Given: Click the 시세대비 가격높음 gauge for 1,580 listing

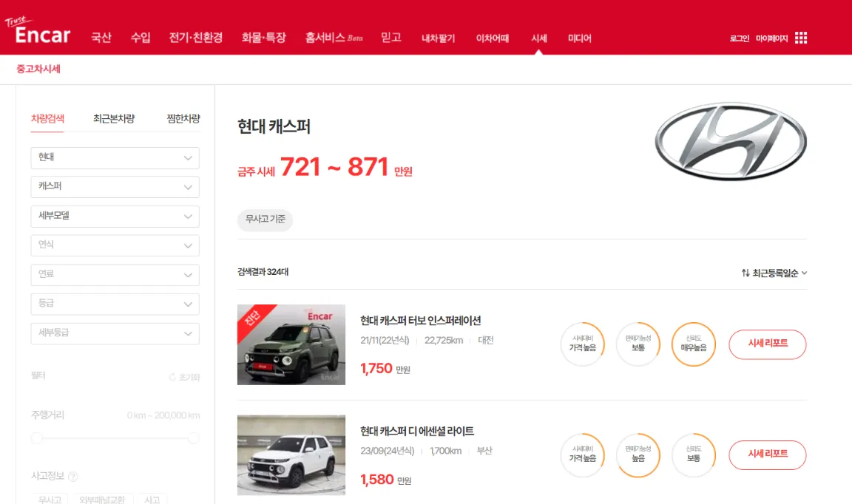Looking at the screenshot, I should [x=583, y=455].
